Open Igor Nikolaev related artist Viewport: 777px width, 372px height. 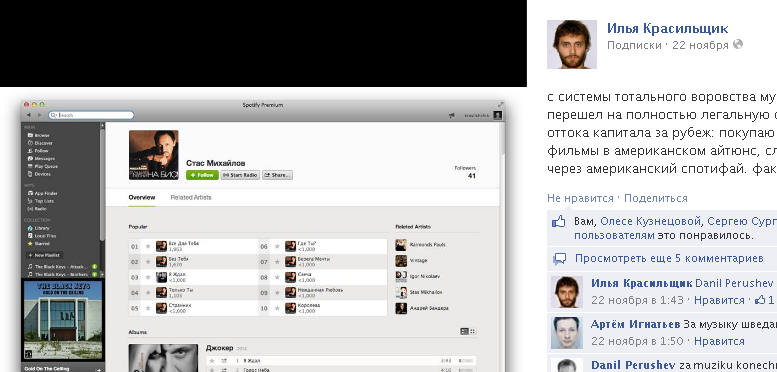pyautogui.click(x=417, y=276)
